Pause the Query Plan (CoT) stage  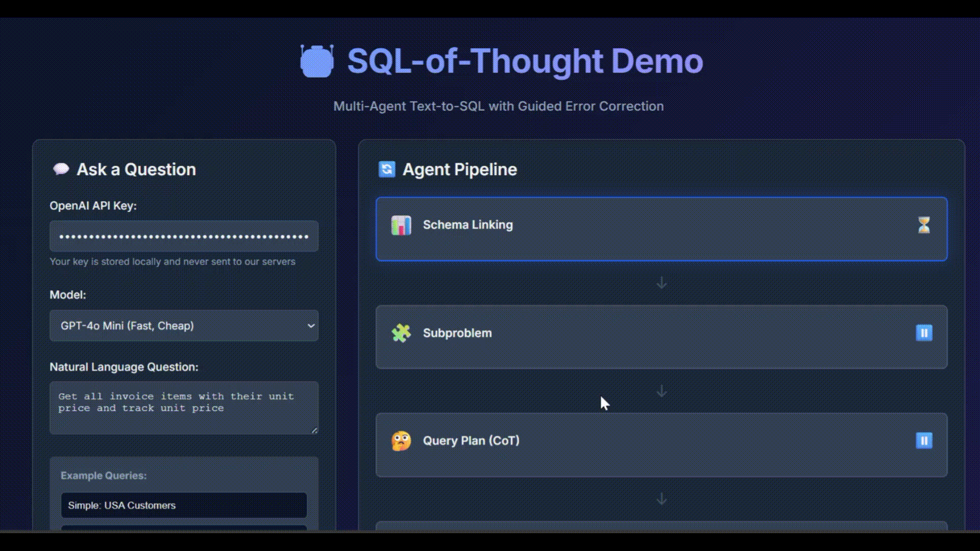924,441
